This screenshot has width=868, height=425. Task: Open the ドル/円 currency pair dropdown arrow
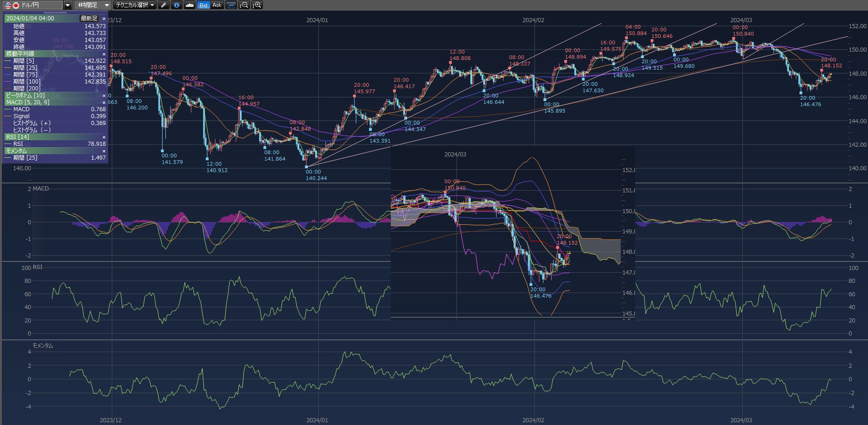67,5
